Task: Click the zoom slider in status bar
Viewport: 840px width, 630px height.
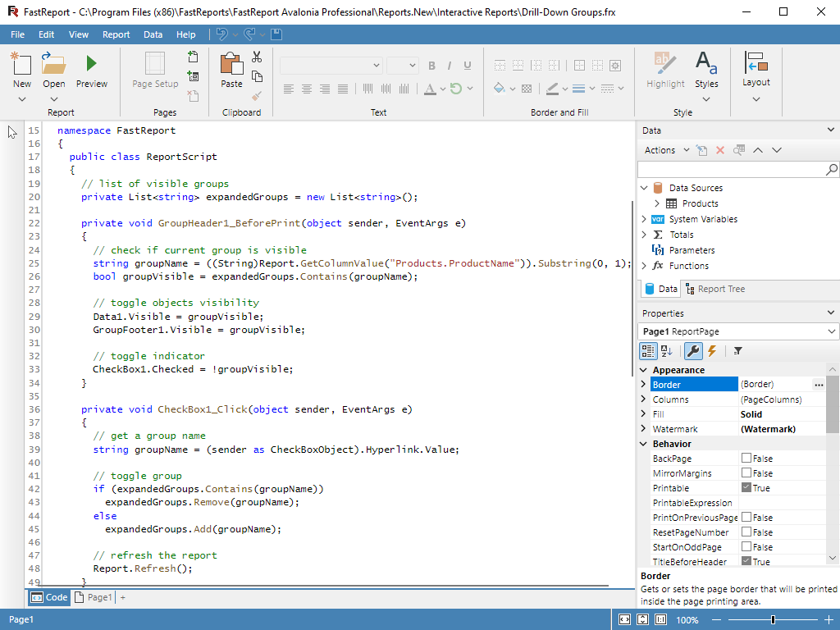Action: tap(773, 620)
